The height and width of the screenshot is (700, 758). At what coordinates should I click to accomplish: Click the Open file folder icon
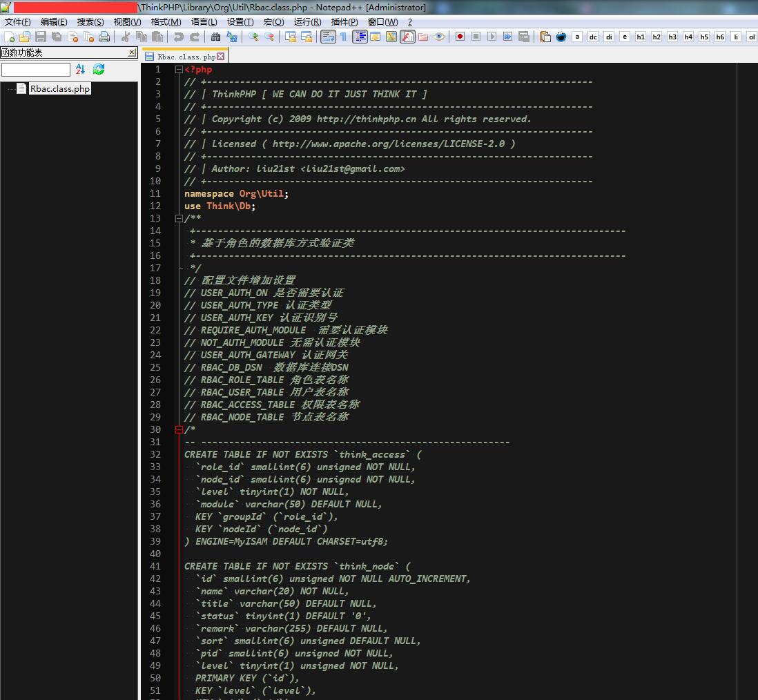25,37
